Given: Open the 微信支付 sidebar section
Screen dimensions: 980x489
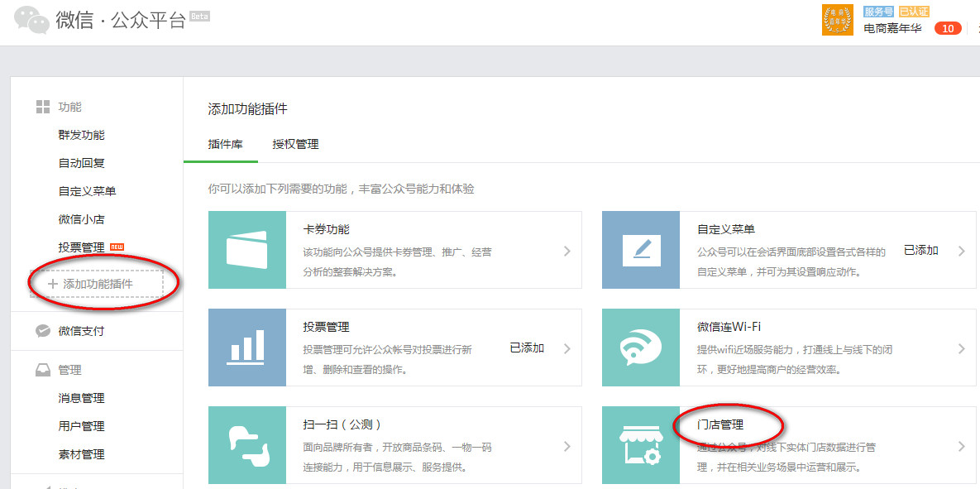Looking at the screenshot, I should click(x=81, y=331).
